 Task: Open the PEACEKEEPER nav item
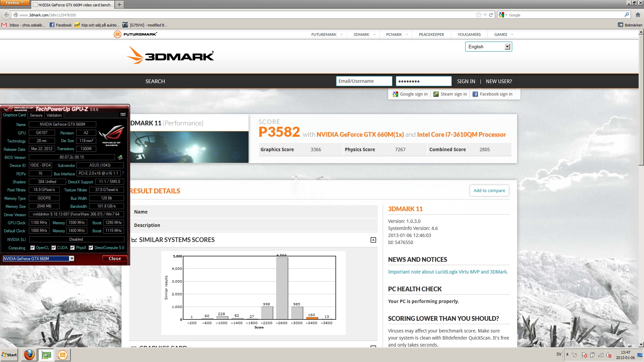tap(431, 35)
